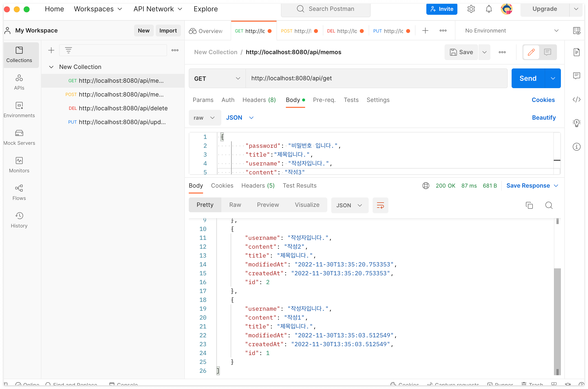
Task: Open the Mock Servers sidebar section
Action: coord(19,137)
